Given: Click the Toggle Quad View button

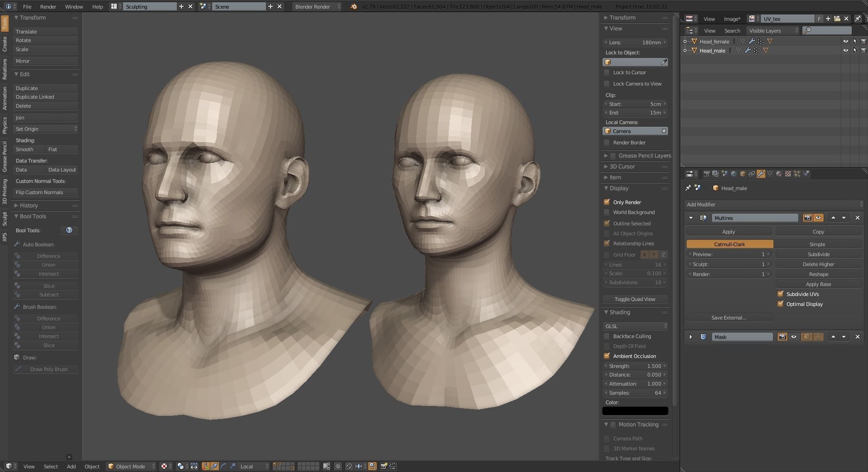Looking at the screenshot, I should pyautogui.click(x=634, y=299).
